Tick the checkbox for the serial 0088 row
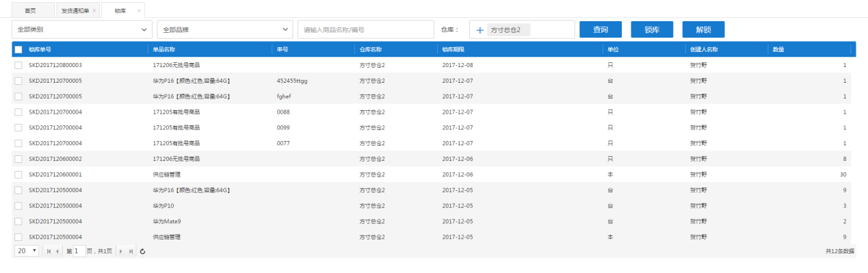The width and height of the screenshot is (868, 273). tap(18, 112)
